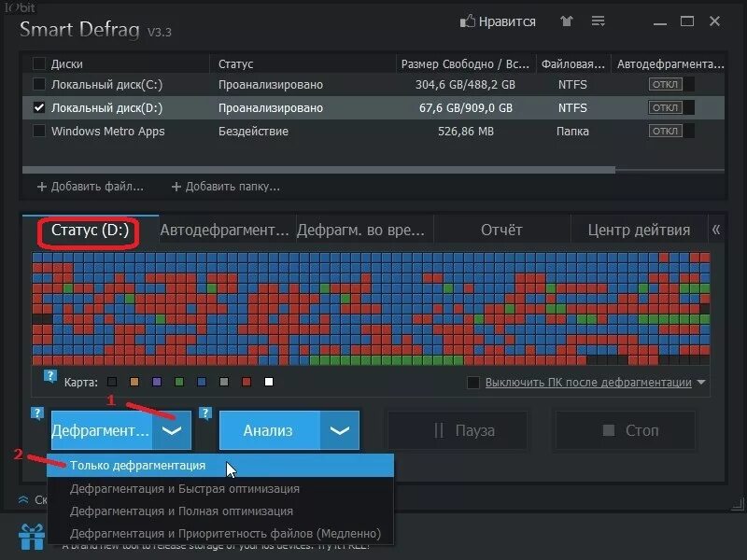Open the shutdown-after-defrag options arrow
The height and width of the screenshot is (560, 747).
coord(701,382)
